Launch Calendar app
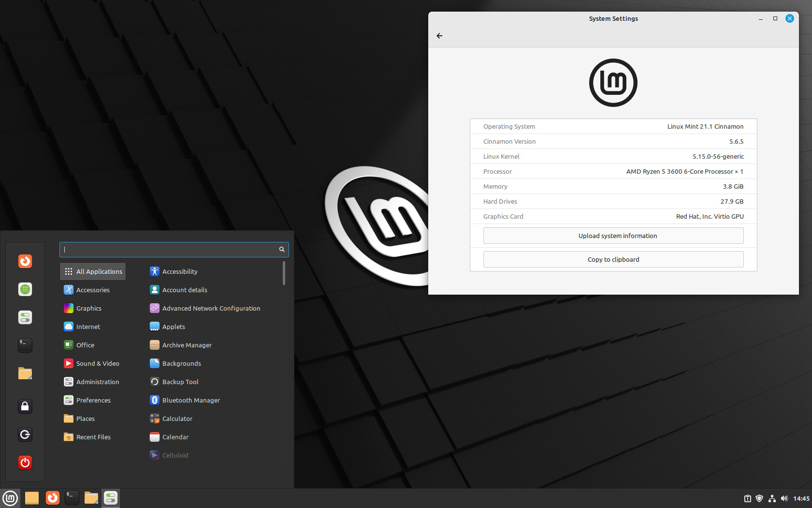 coord(169,437)
